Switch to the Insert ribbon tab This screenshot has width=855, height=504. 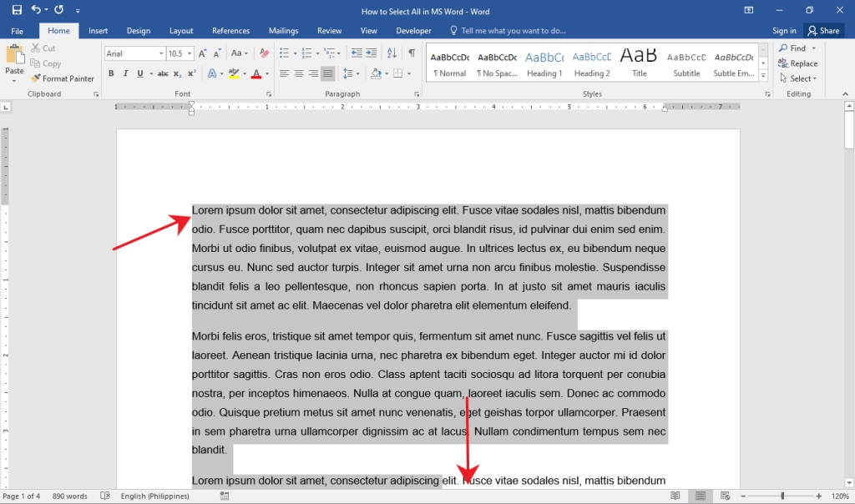tap(99, 31)
